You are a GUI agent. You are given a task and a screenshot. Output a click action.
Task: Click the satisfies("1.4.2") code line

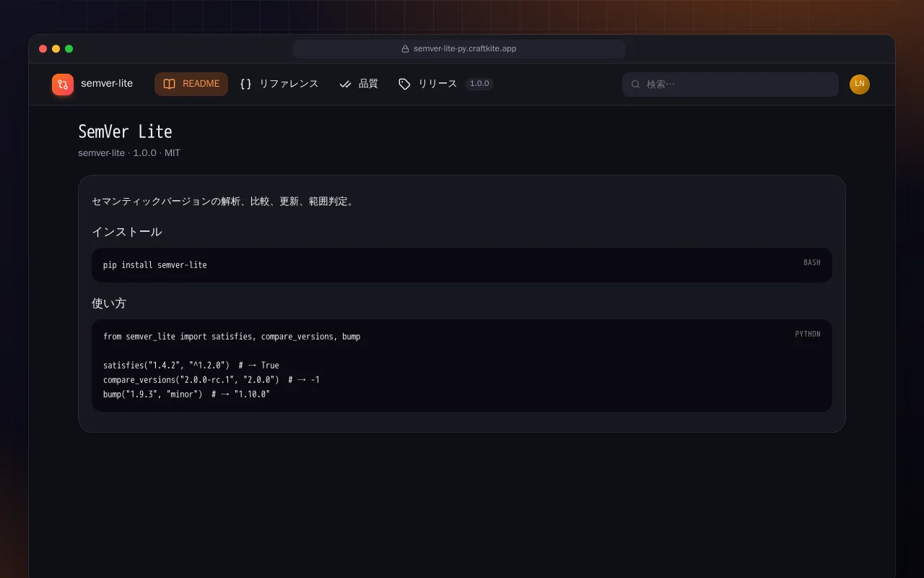191,366
